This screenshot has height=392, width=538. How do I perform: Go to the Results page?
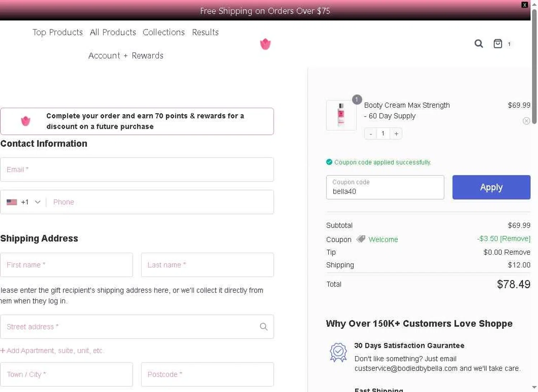click(205, 32)
